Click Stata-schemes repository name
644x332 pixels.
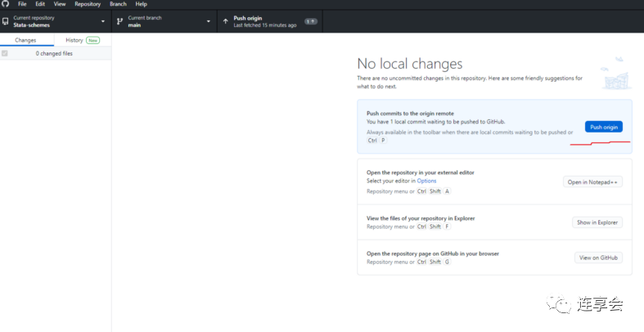click(32, 25)
